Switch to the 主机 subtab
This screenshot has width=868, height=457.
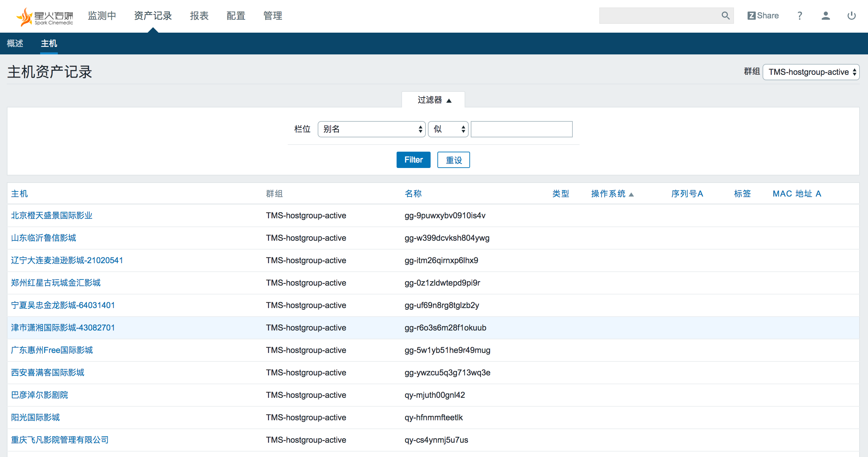point(49,44)
